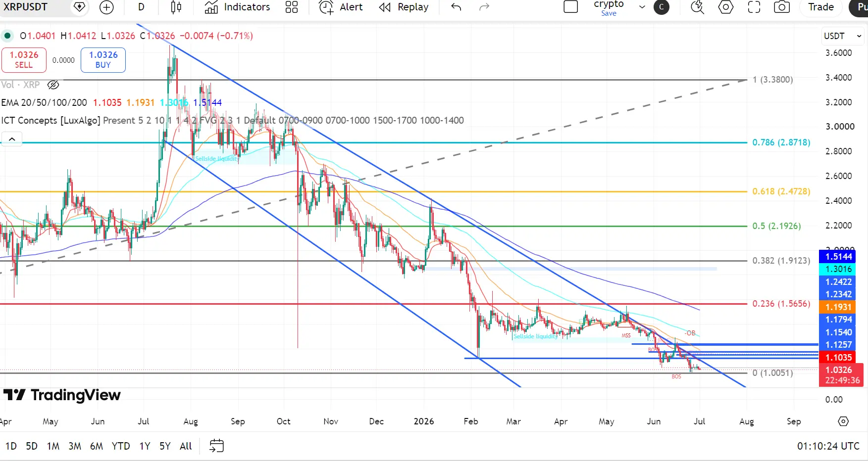Select the EMA 20/50/100/200 indicator legend
Viewport: 868px width, 461px height.
pyautogui.click(x=44, y=102)
